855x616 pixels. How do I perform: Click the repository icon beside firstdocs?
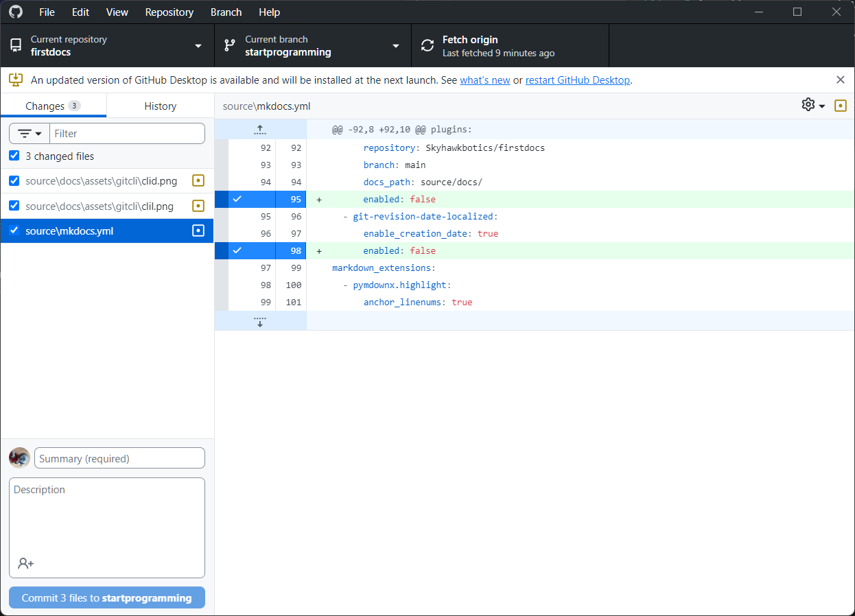16,45
